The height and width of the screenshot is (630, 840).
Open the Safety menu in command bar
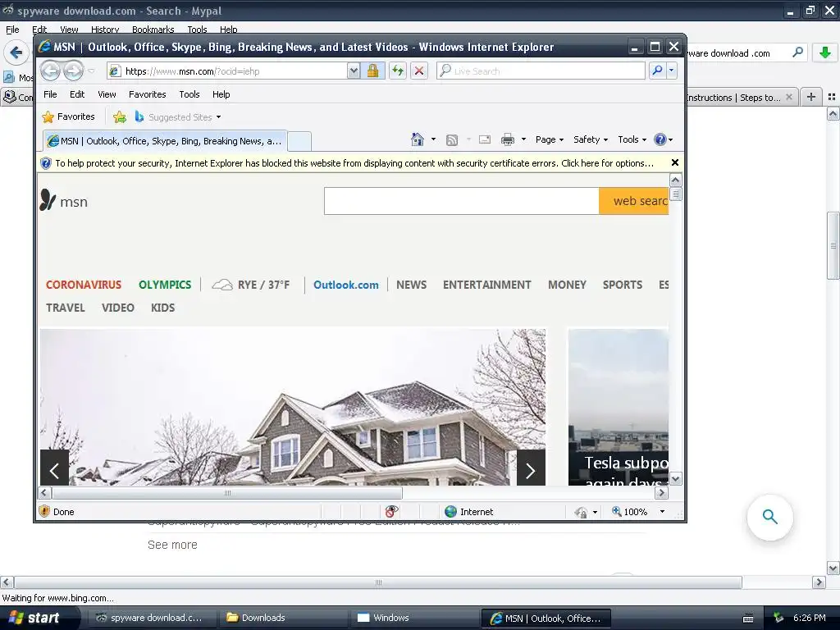[591, 139]
